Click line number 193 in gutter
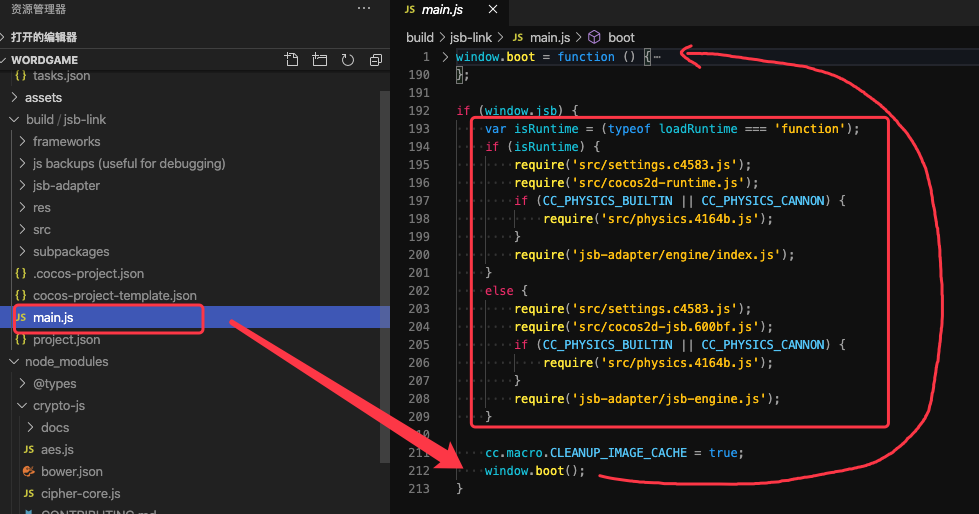The image size is (979, 514). pyautogui.click(x=419, y=129)
